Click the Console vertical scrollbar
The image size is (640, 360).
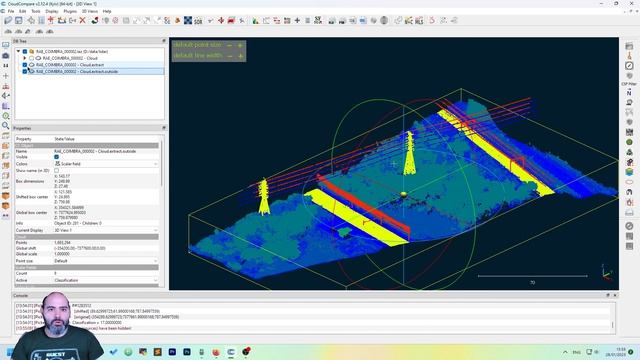click(613, 325)
